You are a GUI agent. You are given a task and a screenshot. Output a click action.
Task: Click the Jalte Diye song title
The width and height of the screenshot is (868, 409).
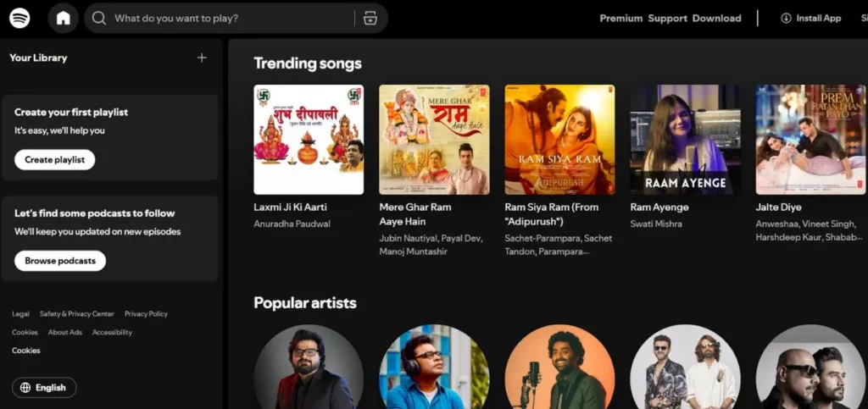click(x=778, y=207)
